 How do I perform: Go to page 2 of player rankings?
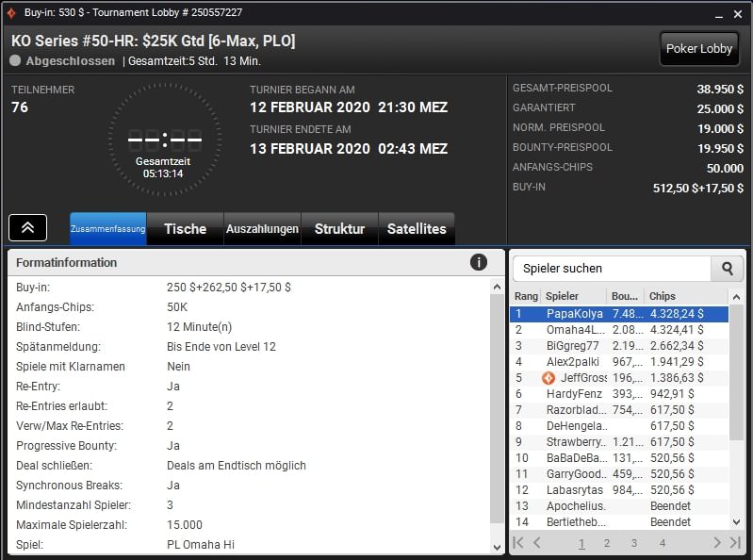607,543
